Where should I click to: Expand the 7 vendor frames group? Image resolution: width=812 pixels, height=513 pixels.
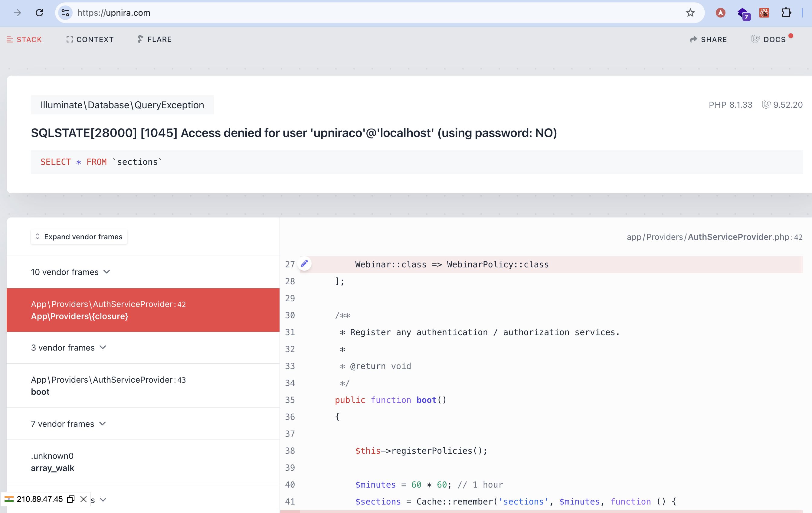click(x=68, y=424)
